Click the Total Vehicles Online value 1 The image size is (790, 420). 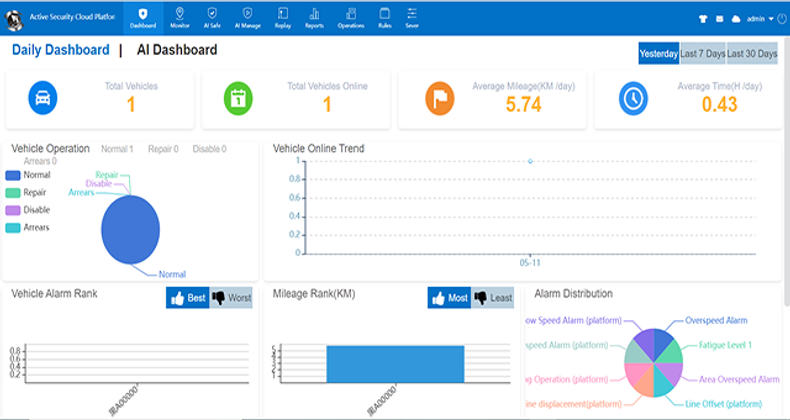[327, 104]
